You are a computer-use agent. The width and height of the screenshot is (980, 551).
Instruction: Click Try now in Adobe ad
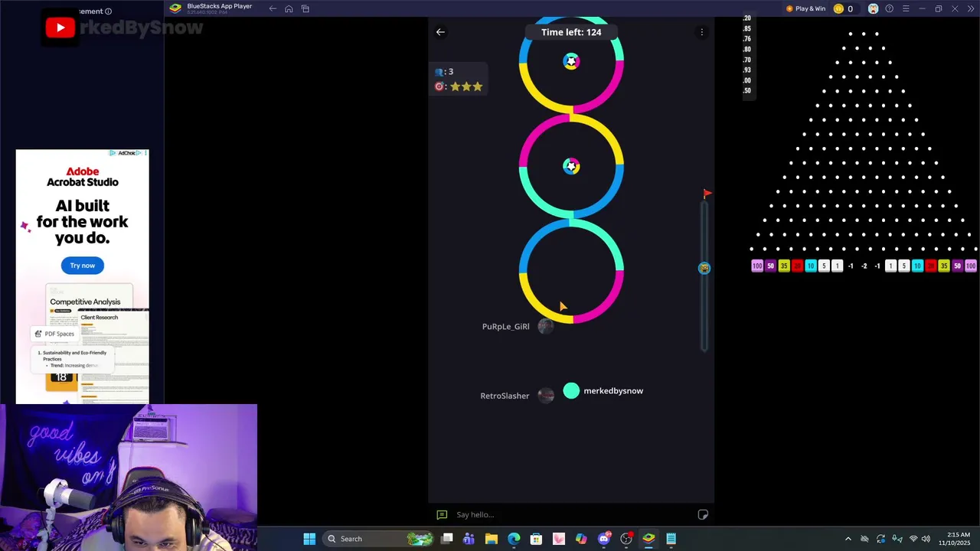(83, 266)
